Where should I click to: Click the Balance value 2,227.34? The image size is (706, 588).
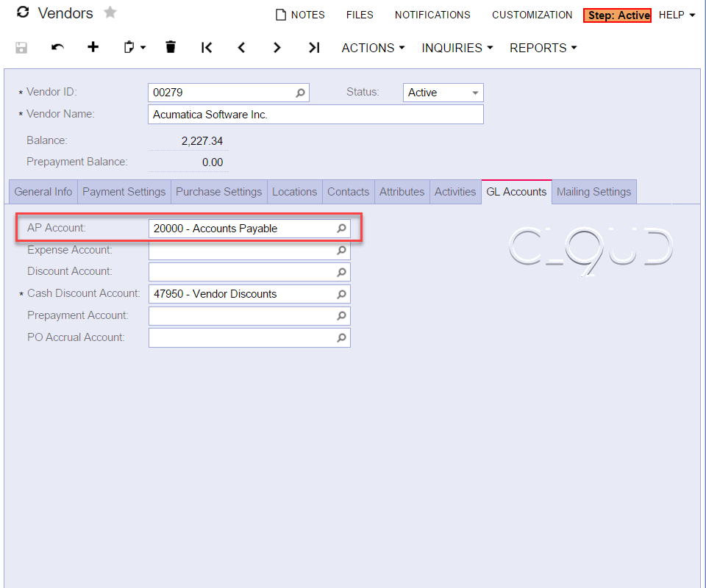point(202,141)
